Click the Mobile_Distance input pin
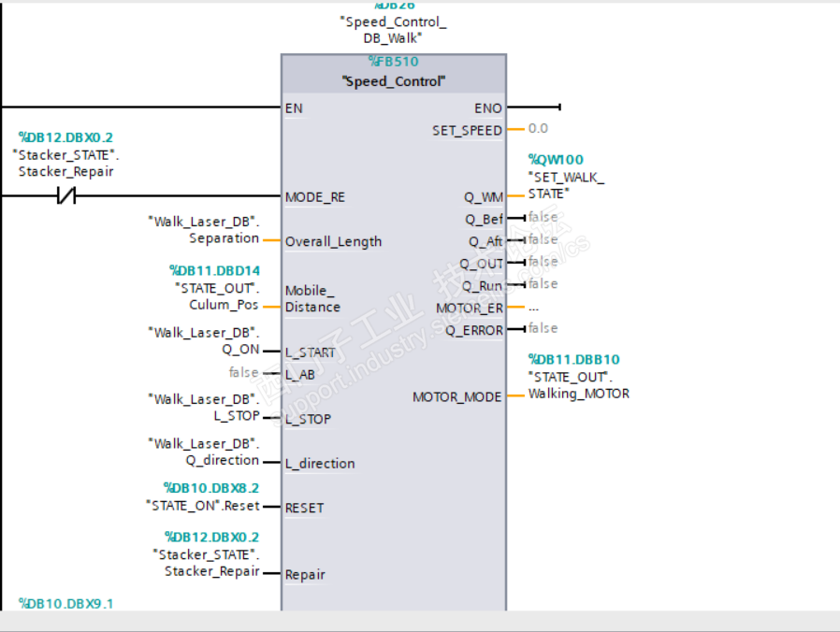840x632 pixels. 312,299
